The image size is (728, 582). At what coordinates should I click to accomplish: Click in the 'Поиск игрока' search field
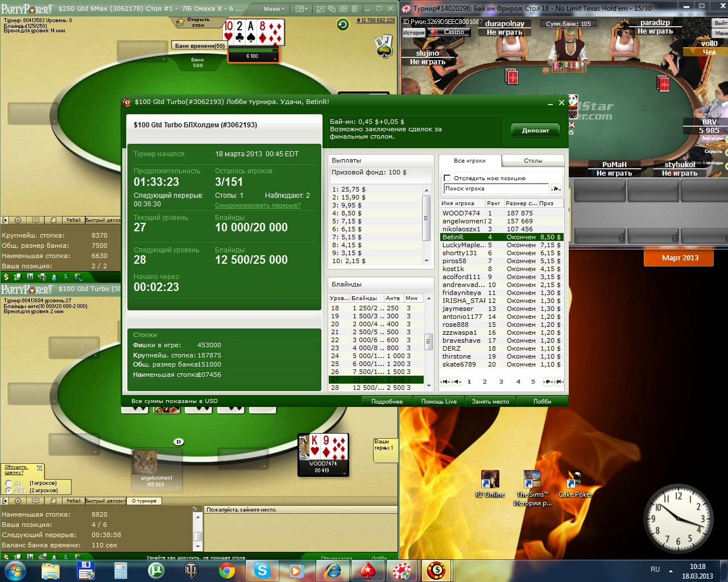[x=496, y=189]
